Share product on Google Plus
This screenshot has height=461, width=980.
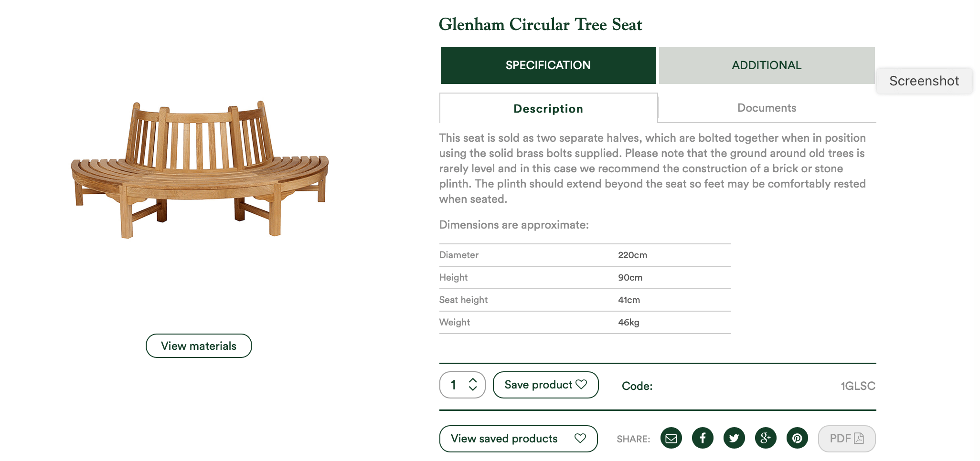(766, 438)
